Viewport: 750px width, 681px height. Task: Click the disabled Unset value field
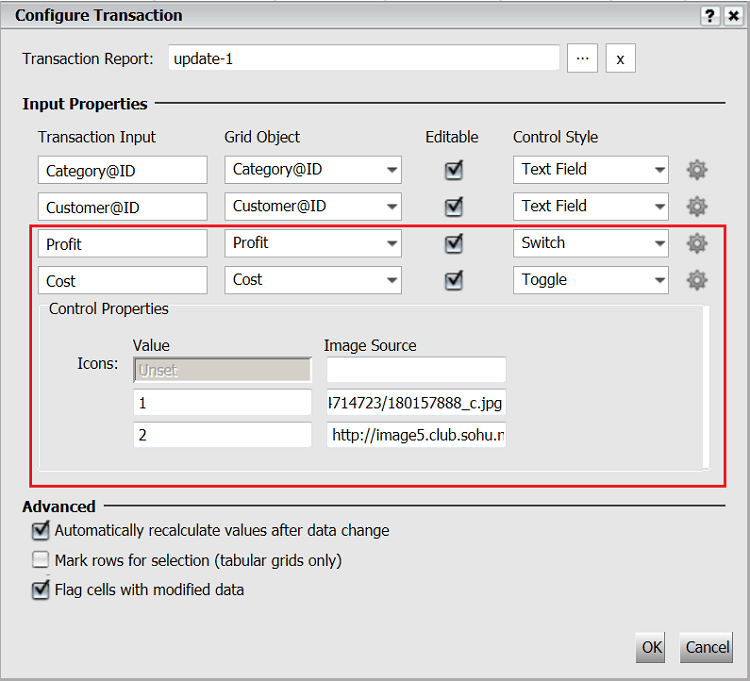point(222,370)
